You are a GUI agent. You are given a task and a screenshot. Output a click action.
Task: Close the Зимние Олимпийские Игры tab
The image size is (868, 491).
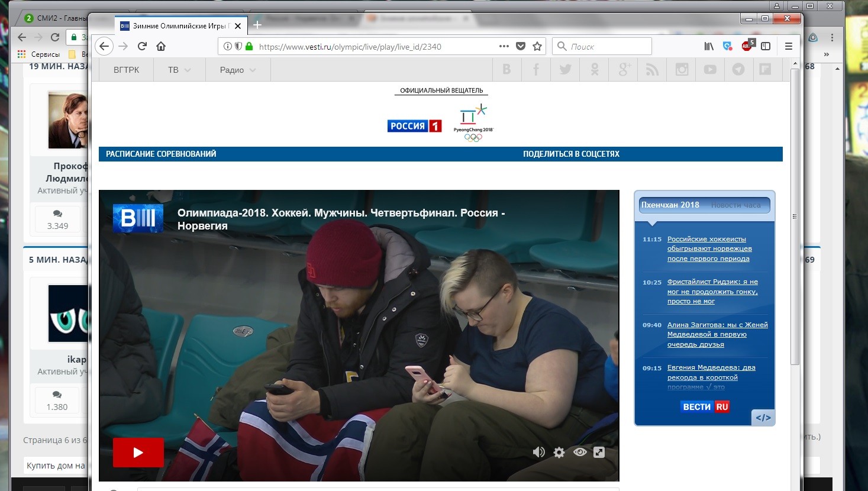[238, 26]
